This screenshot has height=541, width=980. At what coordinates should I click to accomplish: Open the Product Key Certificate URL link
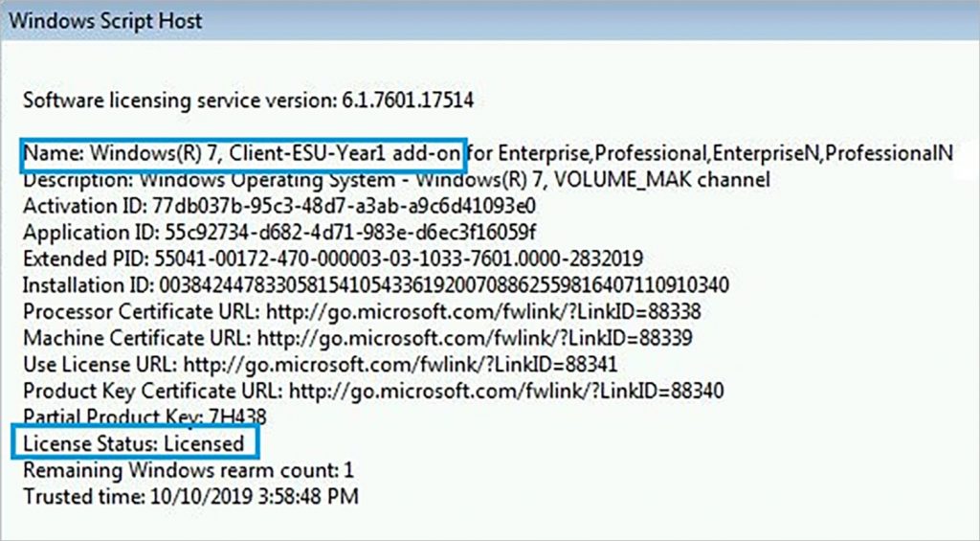[x=506, y=392]
